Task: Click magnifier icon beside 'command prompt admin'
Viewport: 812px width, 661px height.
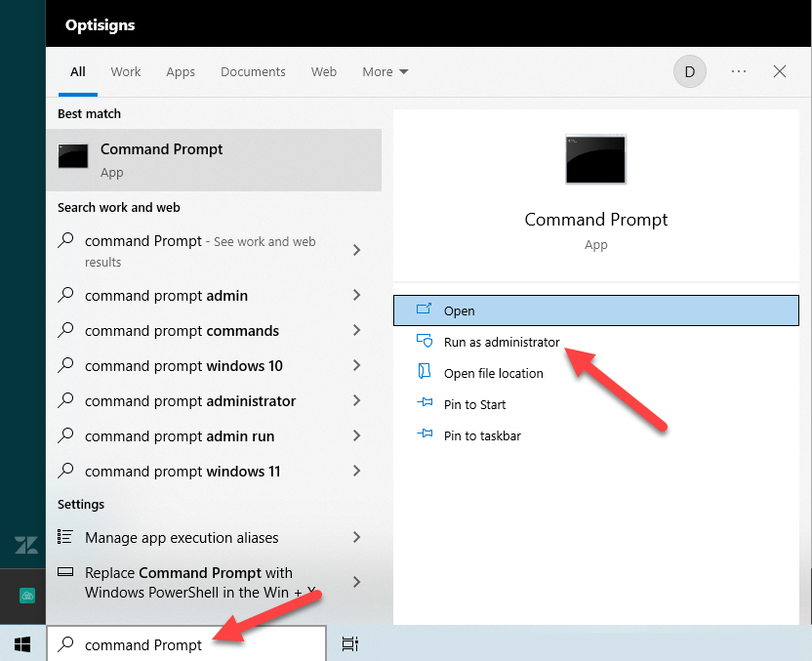Action: 65,295
